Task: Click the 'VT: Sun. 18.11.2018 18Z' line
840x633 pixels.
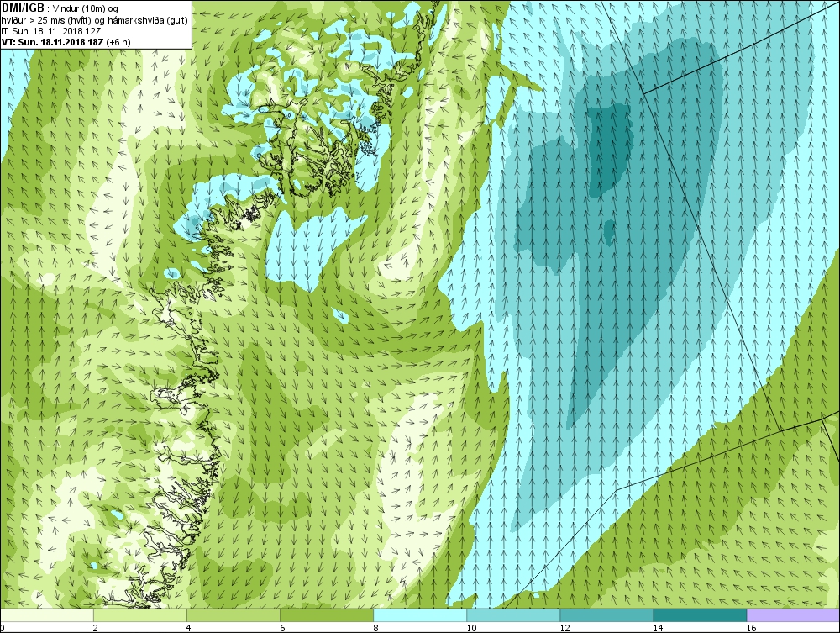Action: coord(66,42)
